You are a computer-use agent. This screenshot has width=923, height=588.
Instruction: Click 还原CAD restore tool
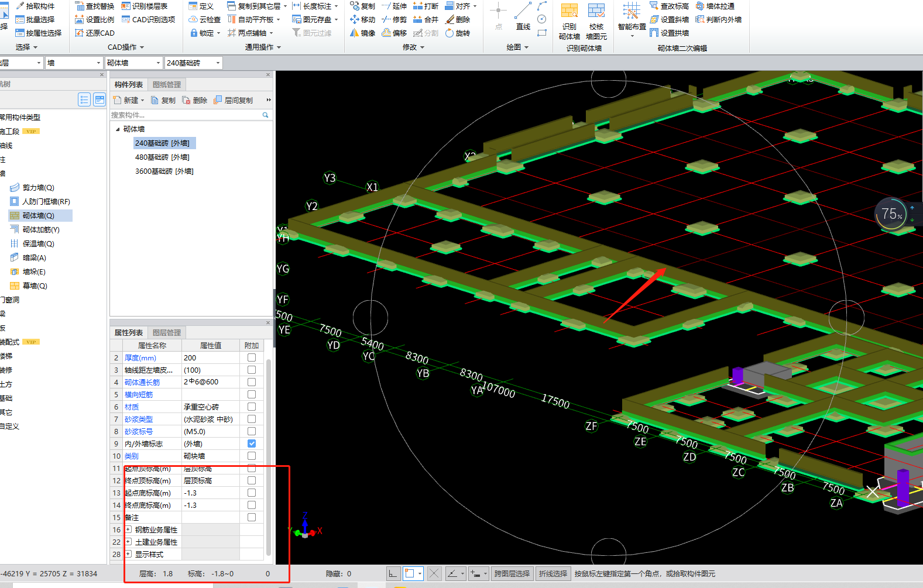tap(94, 33)
